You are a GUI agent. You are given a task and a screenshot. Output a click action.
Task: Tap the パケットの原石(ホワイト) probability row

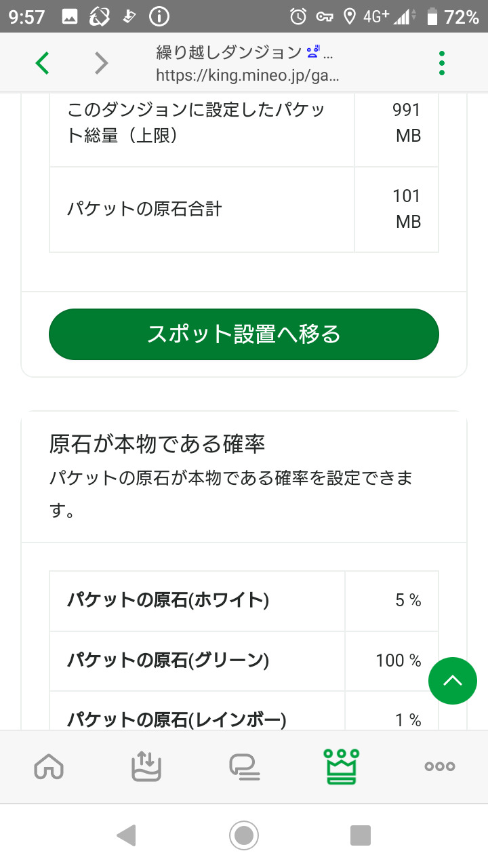click(244, 601)
